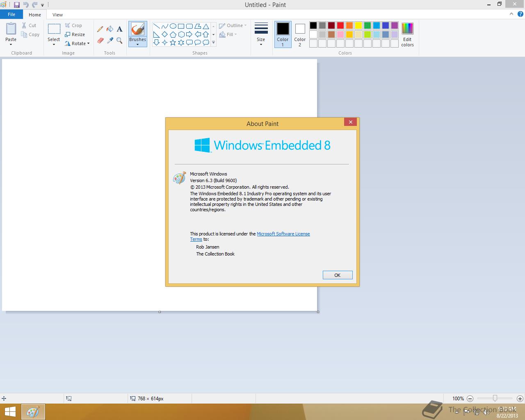
Task: Choose the straight Line shape
Action: (x=156, y=26)
